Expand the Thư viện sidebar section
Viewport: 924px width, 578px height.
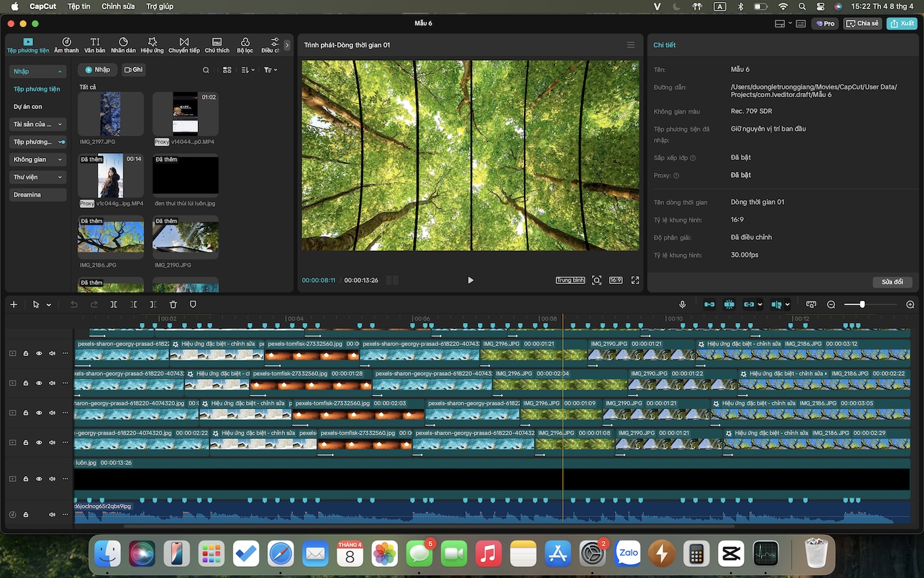[60, 177]
